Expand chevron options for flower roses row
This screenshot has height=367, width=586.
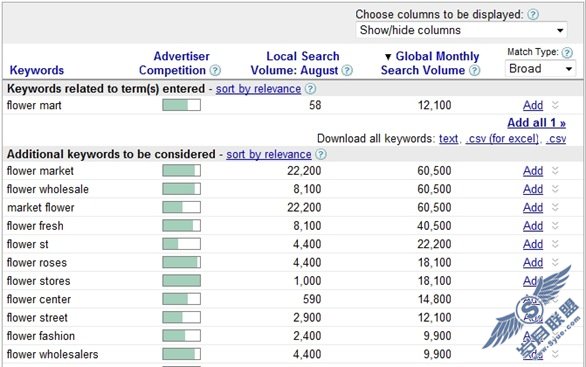click(555, 262)
